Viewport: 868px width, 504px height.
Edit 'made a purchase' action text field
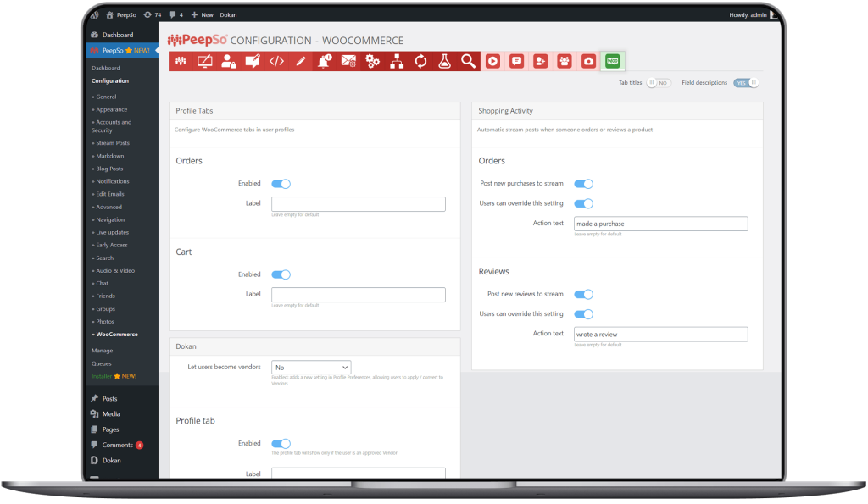(661, 224)
